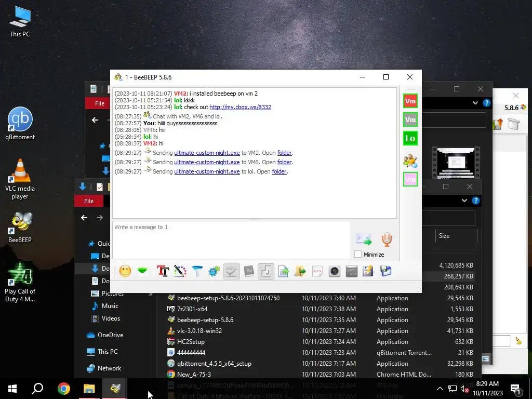This screenshot has width=532, height=399.
Task: Click the send file document icon
Action: [283, 271]
